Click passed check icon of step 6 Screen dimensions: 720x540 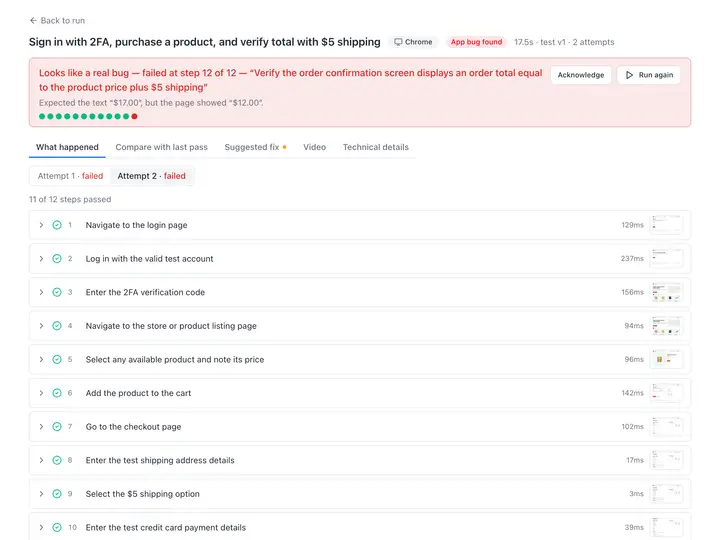pos(57,393)
